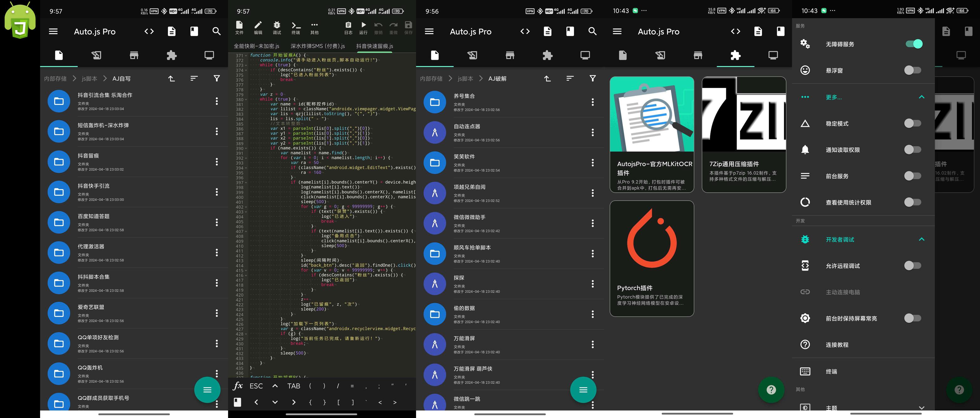980x418 pixels.
Task: Open the 其他 more options in the editor
Action: (314, 28)
